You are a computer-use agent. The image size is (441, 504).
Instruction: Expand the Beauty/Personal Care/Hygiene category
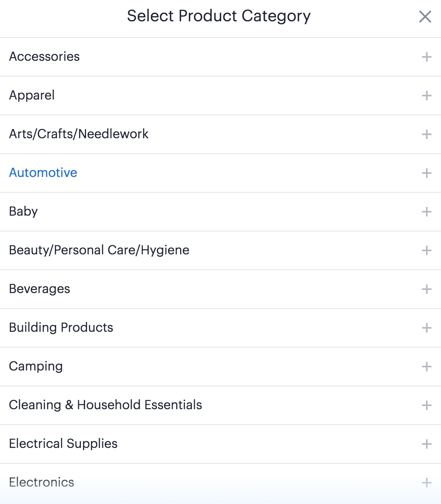tap(426, 250)
